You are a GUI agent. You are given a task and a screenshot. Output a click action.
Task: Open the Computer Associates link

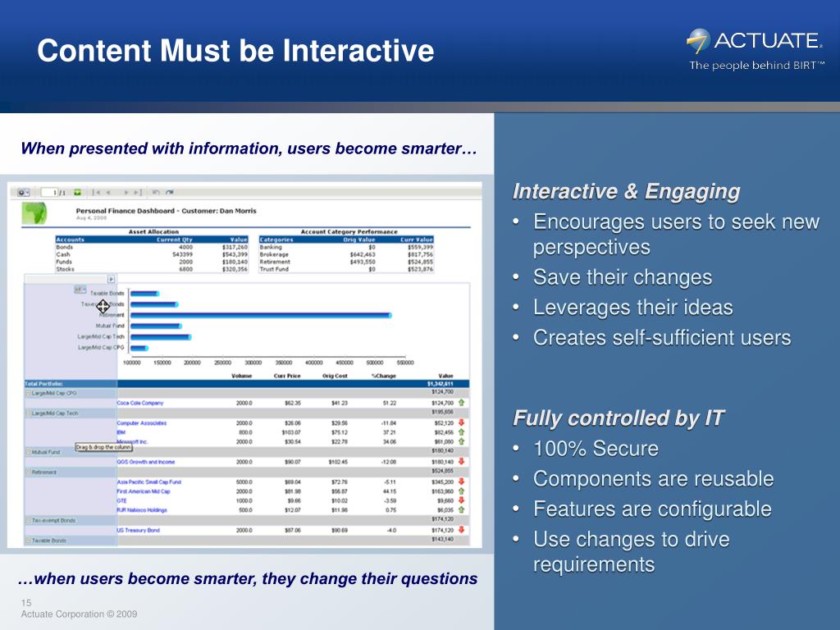[141, 423]
